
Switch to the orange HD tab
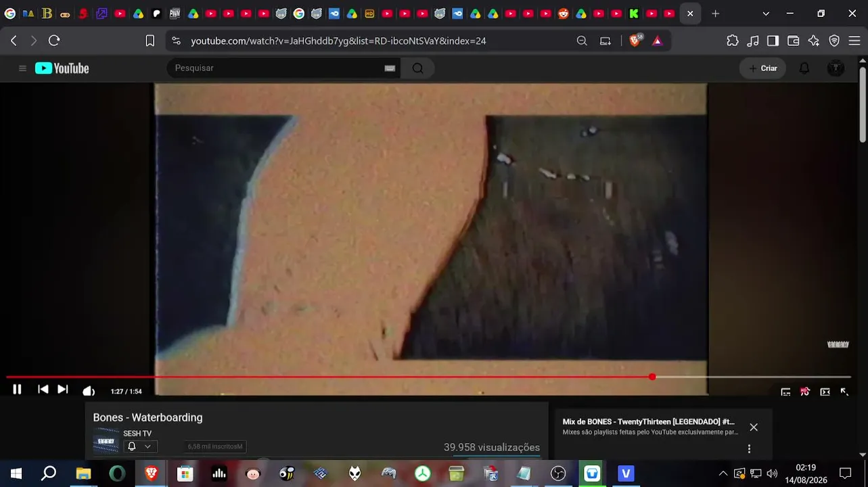coord(369,14)
